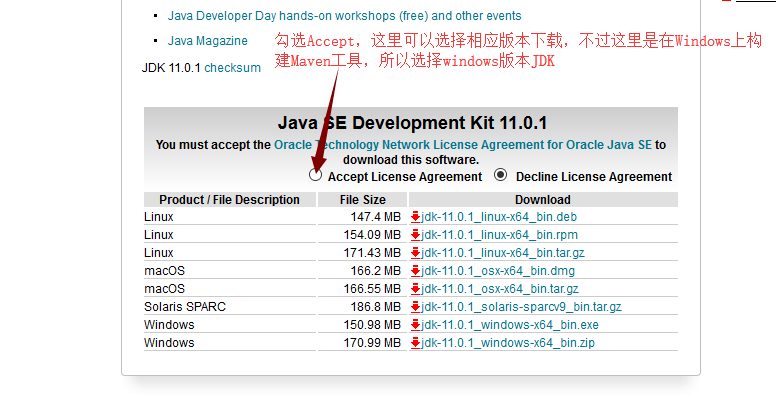Click the 166.2 MB file size

pyautogui.click(x=376, y=271)
